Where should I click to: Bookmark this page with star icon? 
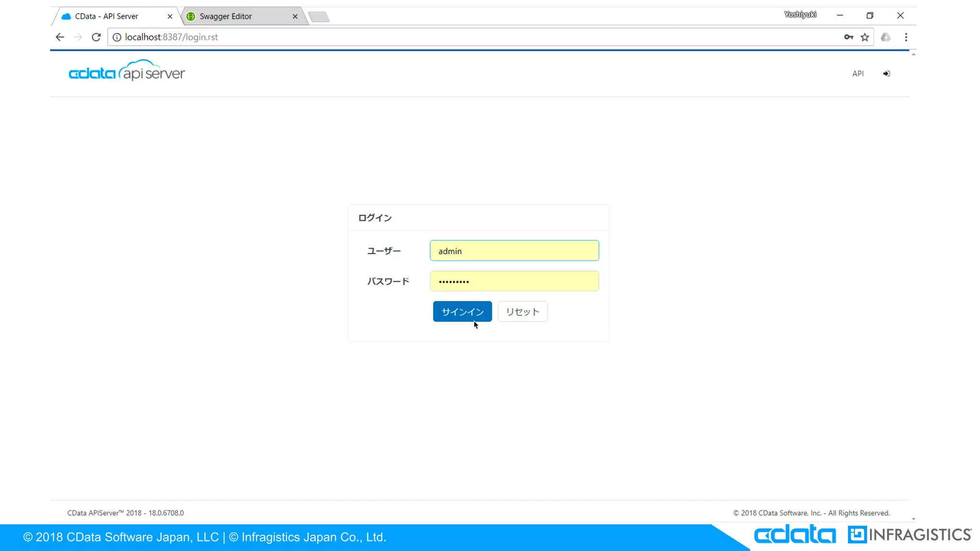pyautogui.click(x=865, y=37)
